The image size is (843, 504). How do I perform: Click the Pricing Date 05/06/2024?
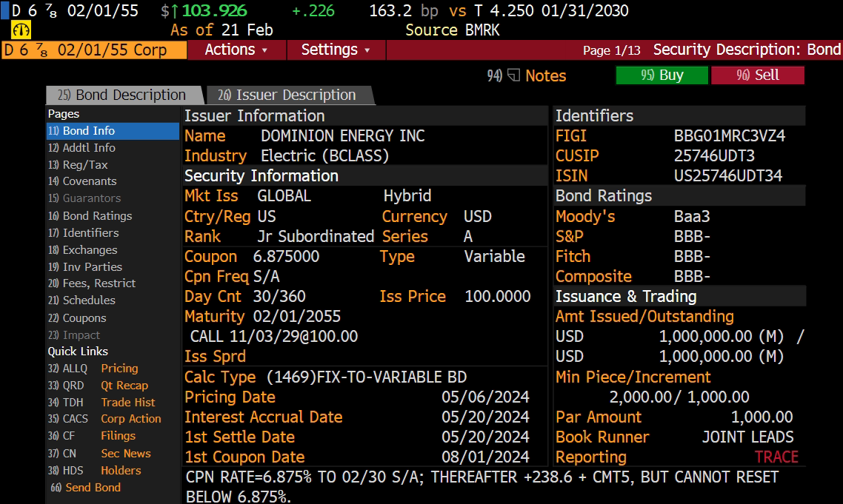point(485,397)
